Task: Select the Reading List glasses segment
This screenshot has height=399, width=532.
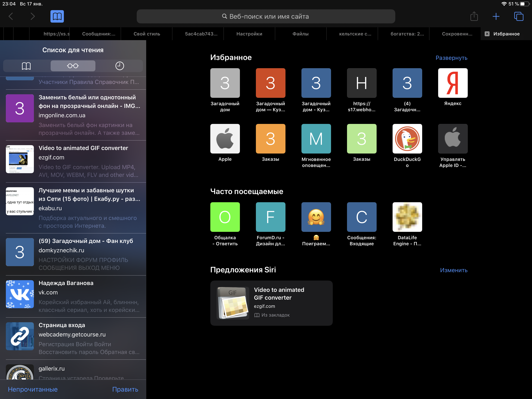Action: point(73,66)
